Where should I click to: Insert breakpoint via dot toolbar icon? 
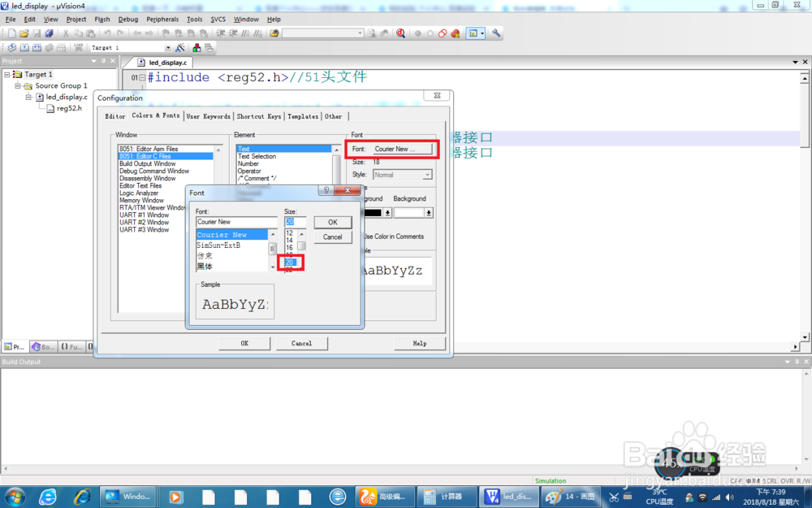coord(417,33)
